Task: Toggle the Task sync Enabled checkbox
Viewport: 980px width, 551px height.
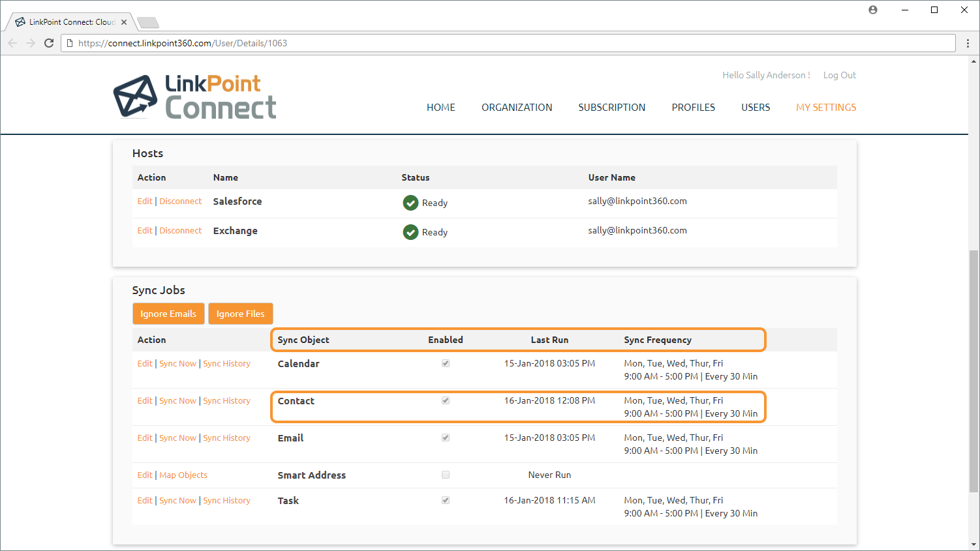Action: pyautogui.click(x=446, y=500)
